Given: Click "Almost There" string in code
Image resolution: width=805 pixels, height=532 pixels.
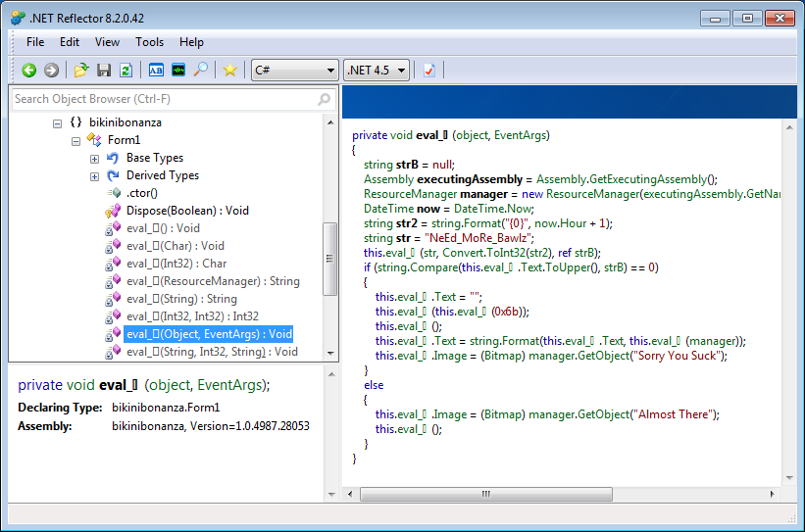Looking at the screenshot, I should click(x=673, y=414).
